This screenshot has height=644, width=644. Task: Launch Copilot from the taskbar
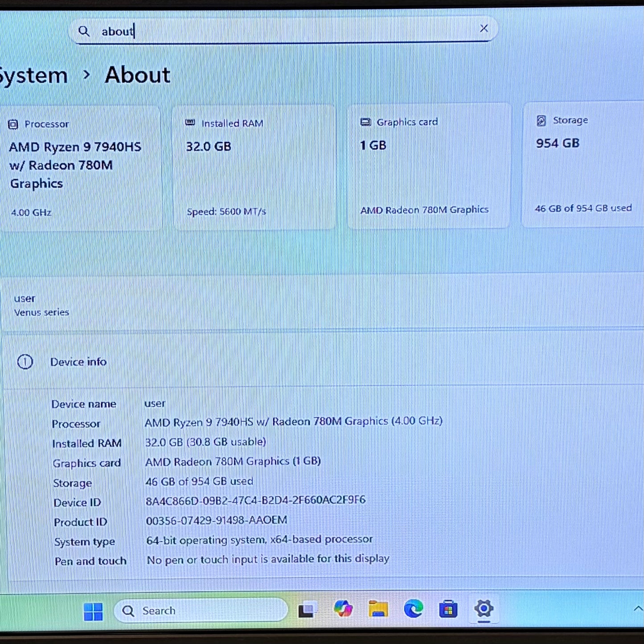click(343, 608)
